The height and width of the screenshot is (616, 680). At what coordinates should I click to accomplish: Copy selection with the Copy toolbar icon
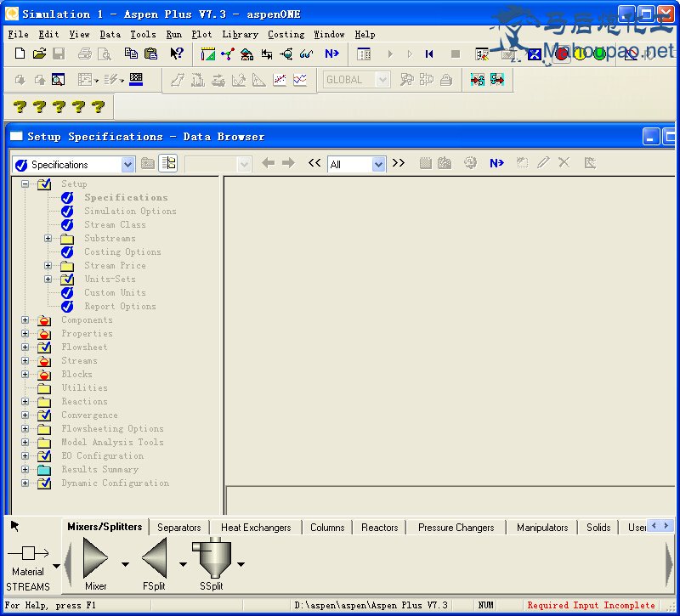tap(131, 54)
